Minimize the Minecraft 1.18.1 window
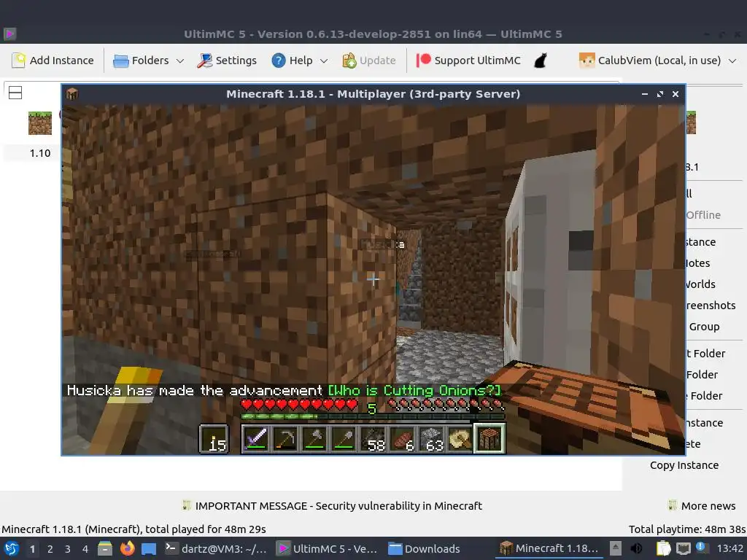 pyautogui.click(x=645, y=94)
